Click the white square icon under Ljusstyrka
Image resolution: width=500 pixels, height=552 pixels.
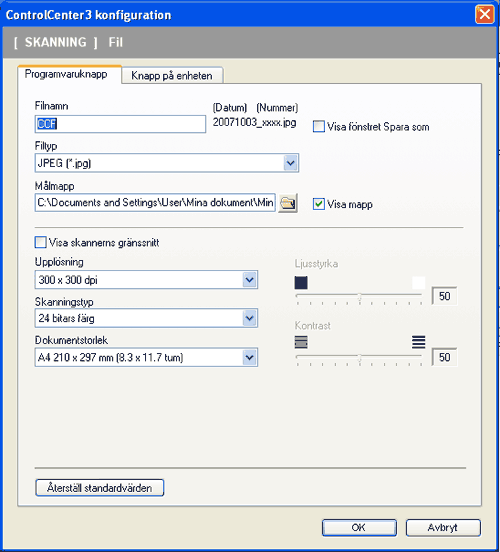click(x=418, y=283)
